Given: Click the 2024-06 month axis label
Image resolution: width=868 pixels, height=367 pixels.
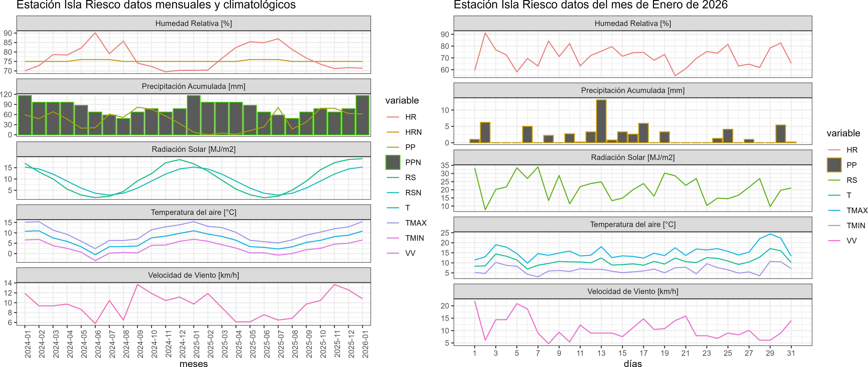Looking at the screenshot, I should 98,344.
